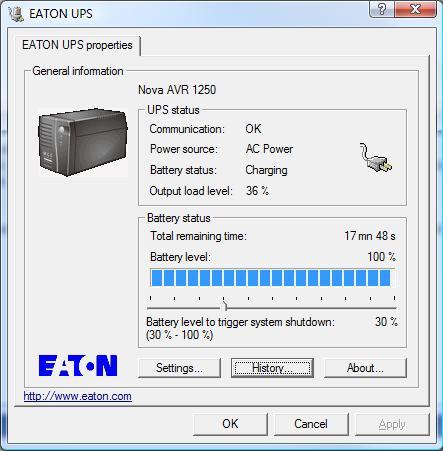The height and width of the screenshot is (451, 443).
Task: Click the Nova AVR UPS device image
Action: click(83, 142)
